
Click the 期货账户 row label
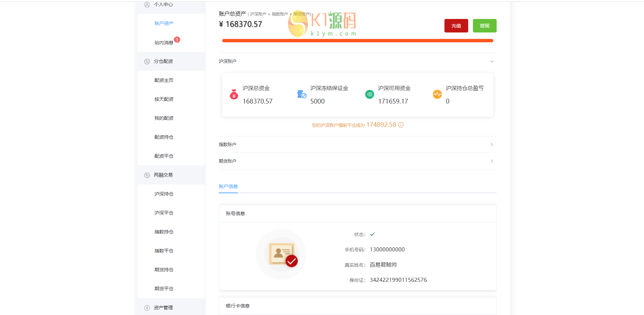(228, 161)
